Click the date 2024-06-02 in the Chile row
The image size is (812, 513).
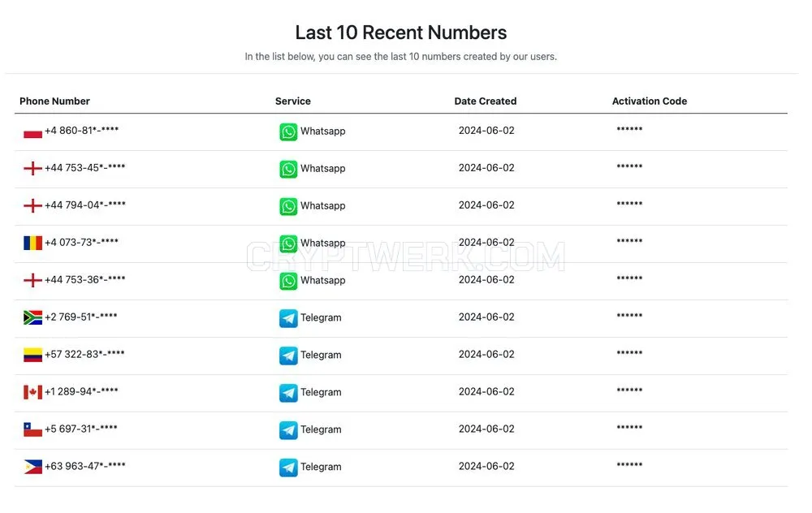[486, 429]
